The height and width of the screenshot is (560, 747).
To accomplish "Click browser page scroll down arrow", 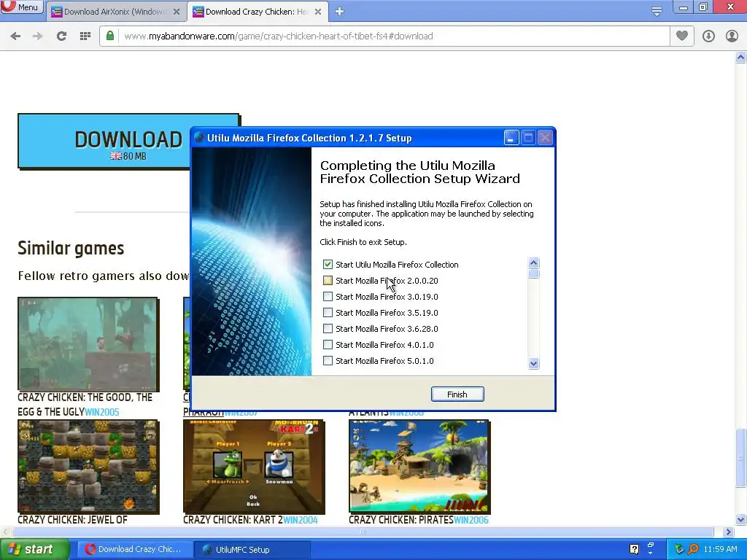I will pos(740,519).
